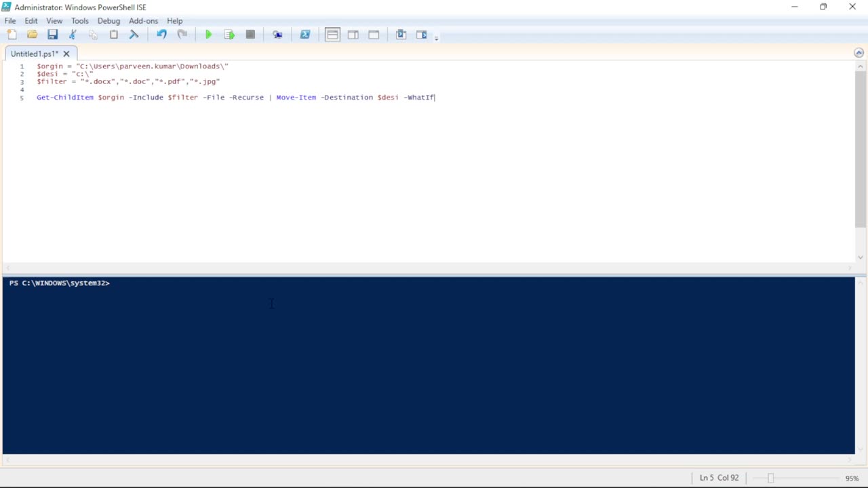Save the current script
The image size is (868, 488).
(52, 35)
